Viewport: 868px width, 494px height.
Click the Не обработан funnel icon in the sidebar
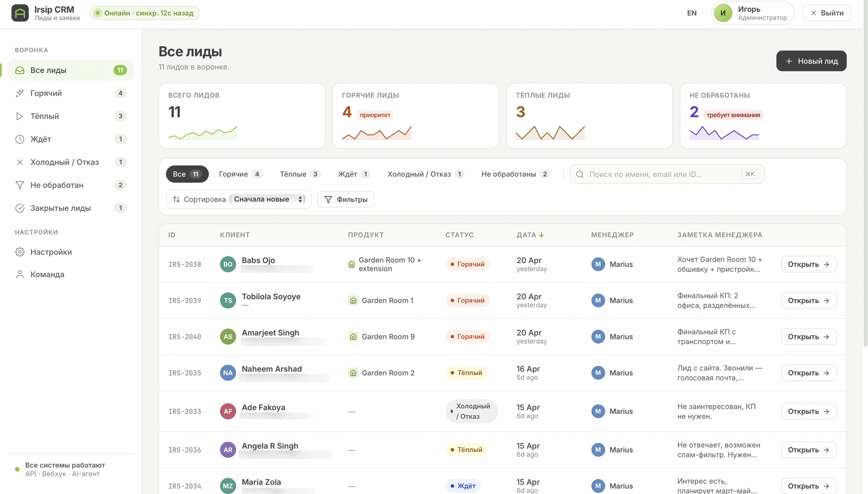pos(20,185)
